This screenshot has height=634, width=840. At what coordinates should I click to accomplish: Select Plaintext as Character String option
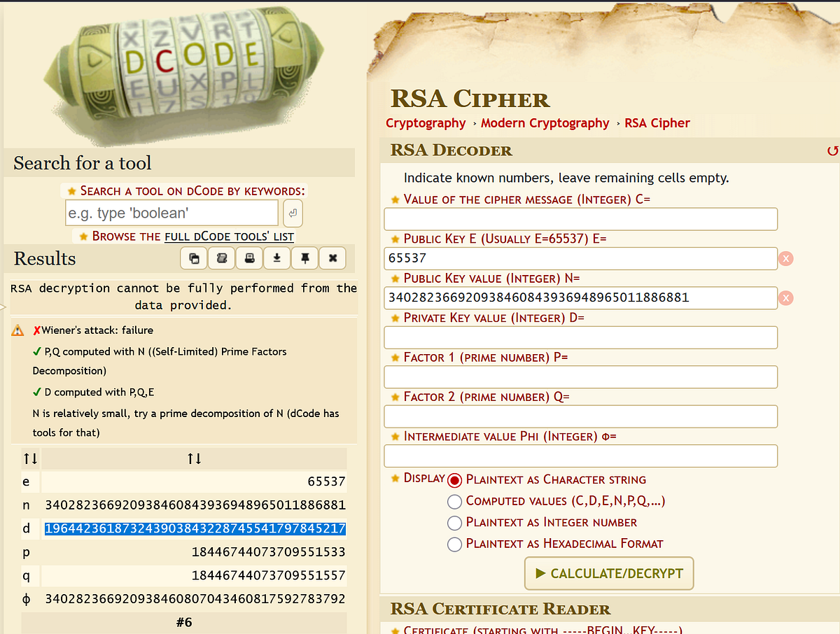pos(455,480)
